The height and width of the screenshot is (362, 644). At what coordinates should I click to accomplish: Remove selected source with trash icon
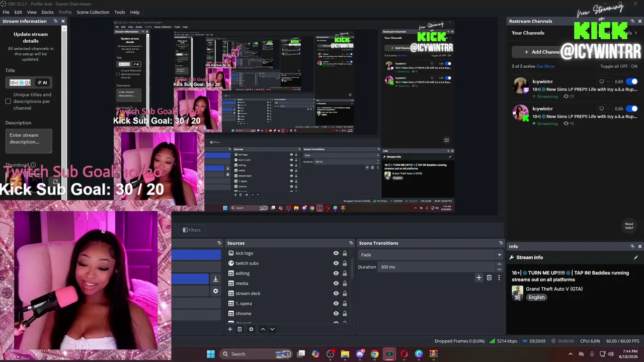click(x=239, y=329)
